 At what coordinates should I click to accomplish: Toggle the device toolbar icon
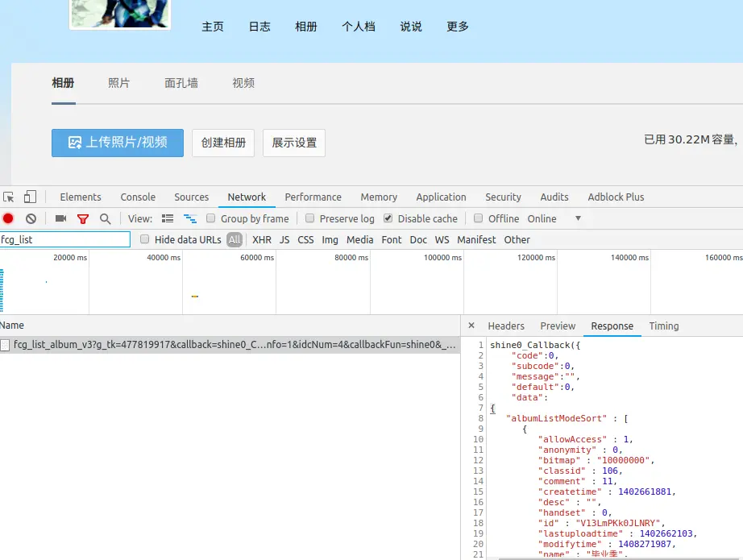pos(30,197)
